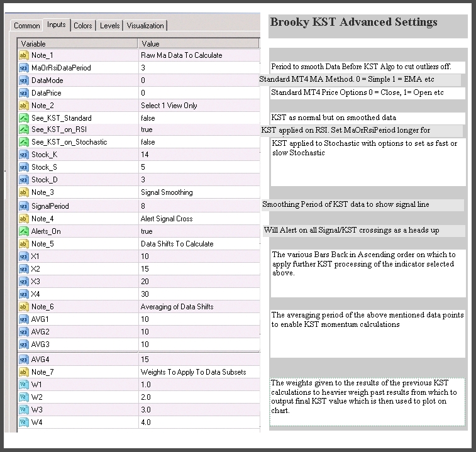This screenshot has width=476, height=452.
Task: Select the SignalPeriod value 8
Action: pos(199,206)
